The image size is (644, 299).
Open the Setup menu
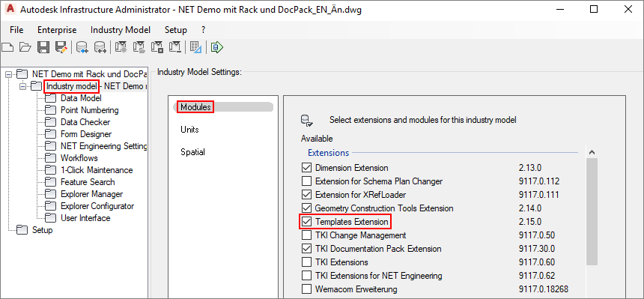pos(176,30)
